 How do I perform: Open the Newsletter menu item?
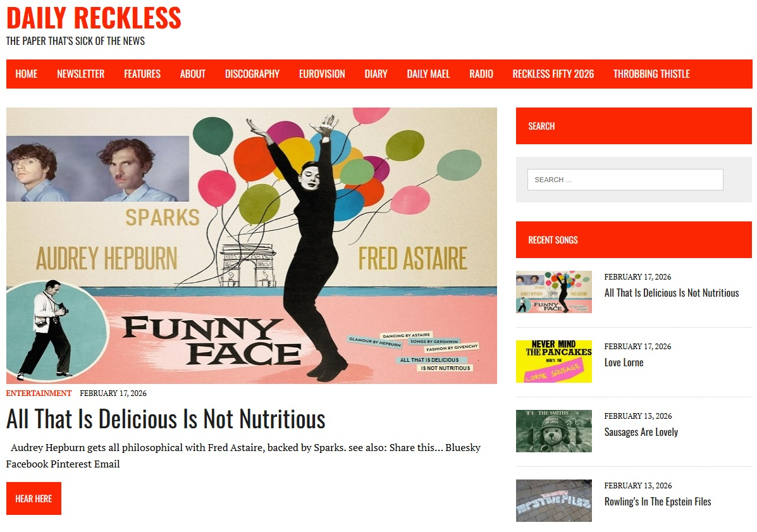pos(80,74)
